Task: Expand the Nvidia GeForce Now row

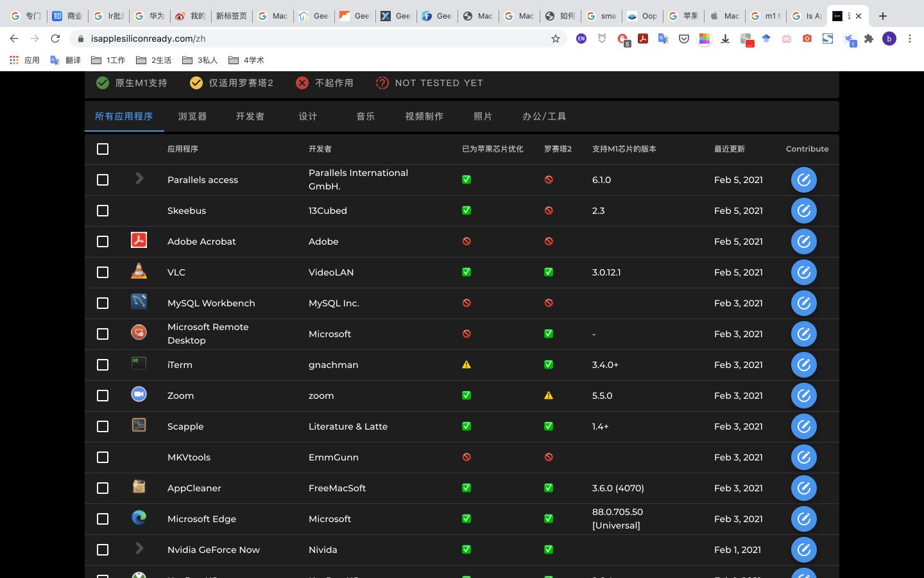Action: 139,549
